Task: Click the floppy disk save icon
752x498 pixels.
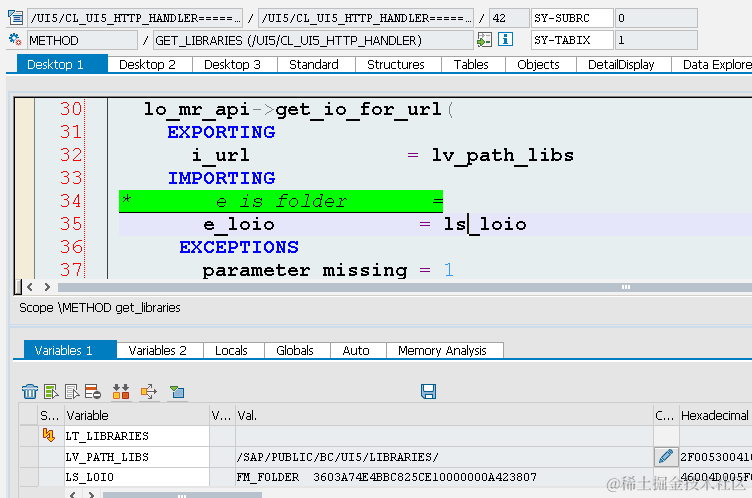Action: pyautogui.click(x=428, y=391)
